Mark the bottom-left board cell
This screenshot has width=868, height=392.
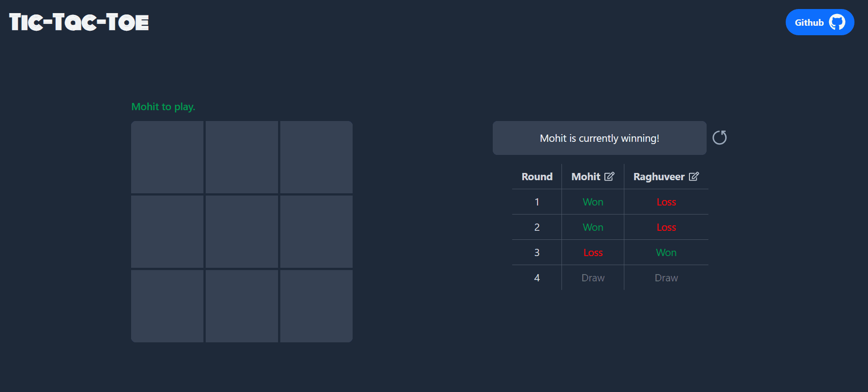[167, 306]
